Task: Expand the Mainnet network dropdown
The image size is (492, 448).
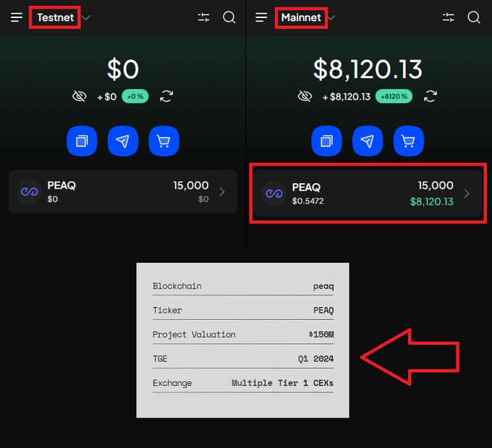Action: (331, 17)
